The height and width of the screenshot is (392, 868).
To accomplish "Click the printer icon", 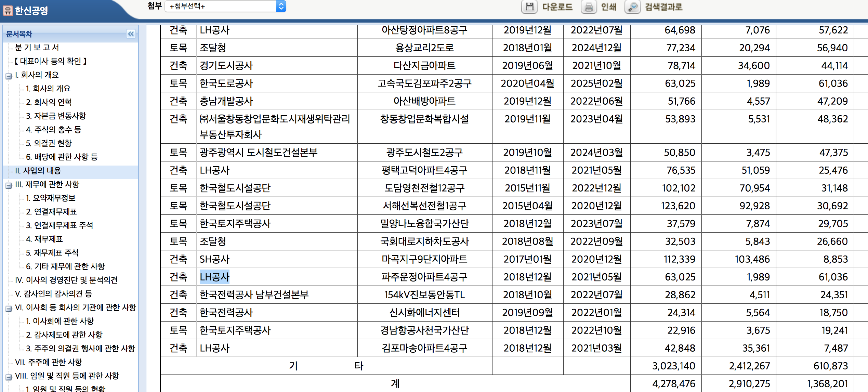I will coord(588,7).
